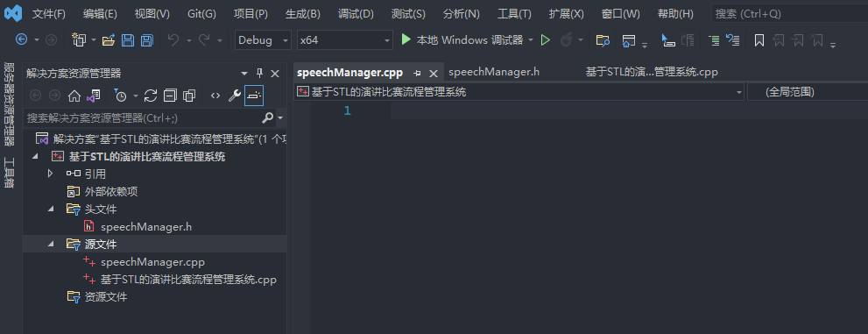Collapse the 头文件 folder
This screenshot has width=868, height=334.
(x=51, y=210)
